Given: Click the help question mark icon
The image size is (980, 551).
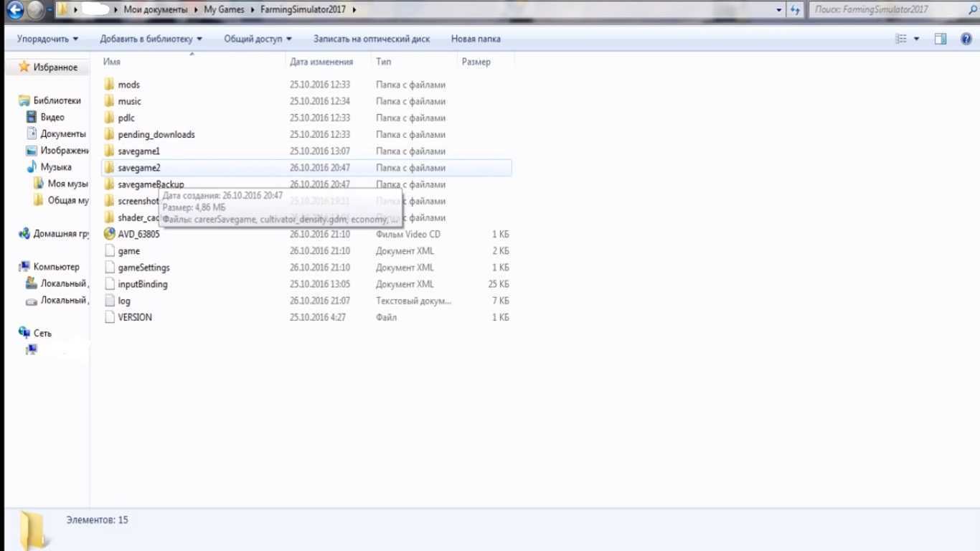Looking at the screenshot, I should [x=966, y=39].
